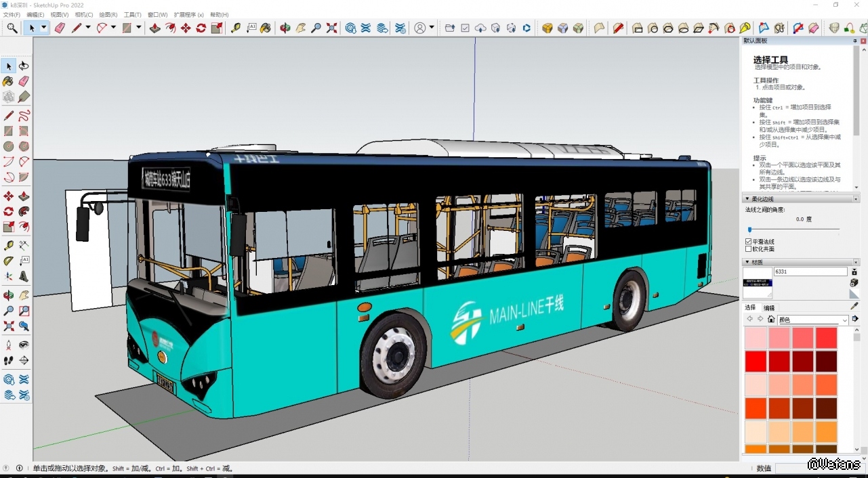Click the Orbit tool in top toolbar
Screen dimensions: 868x478
(285, 28)
